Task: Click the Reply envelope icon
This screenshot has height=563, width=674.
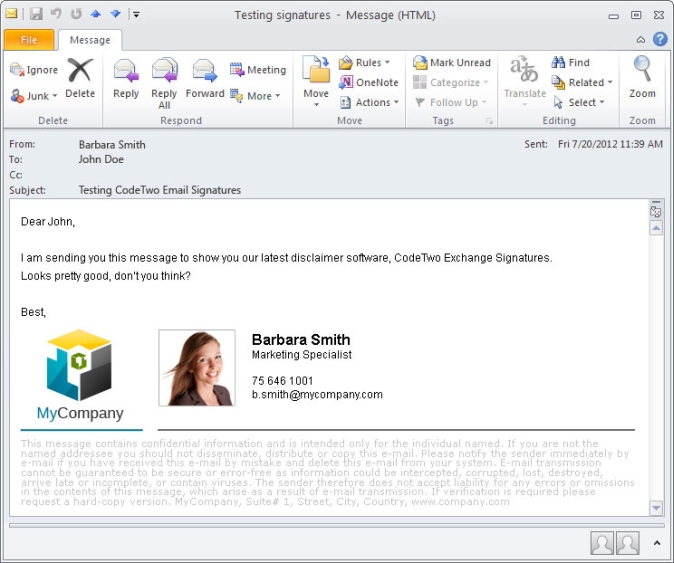Action: click(126, 70)
